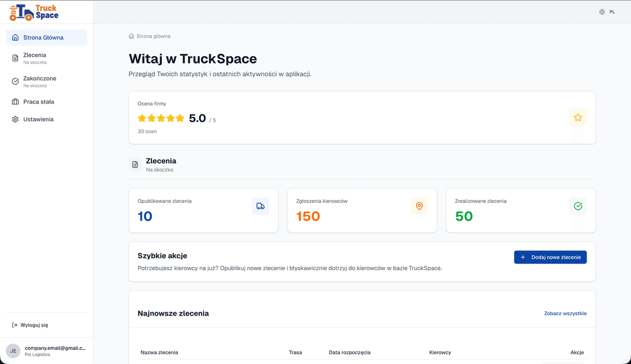Open Zakończone menu item

pos(46,81)
